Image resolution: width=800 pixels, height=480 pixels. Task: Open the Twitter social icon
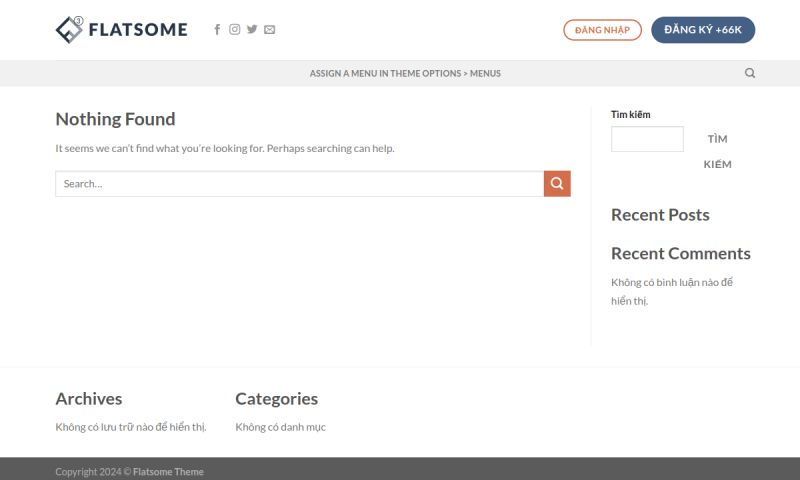(252, 30)
